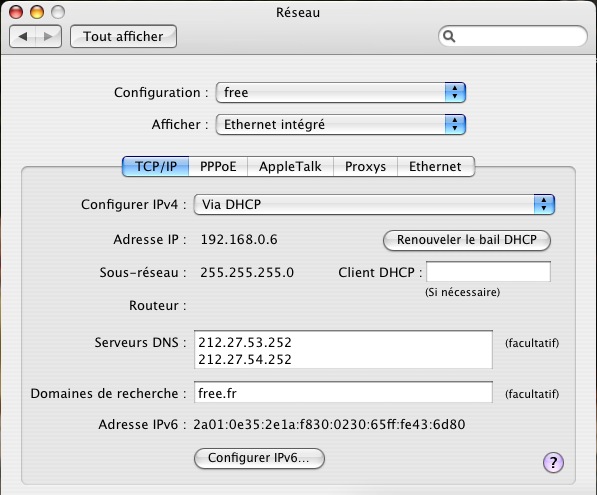
Task: Click the subnet mask 255.255.255.0
Action: [247, 272]
